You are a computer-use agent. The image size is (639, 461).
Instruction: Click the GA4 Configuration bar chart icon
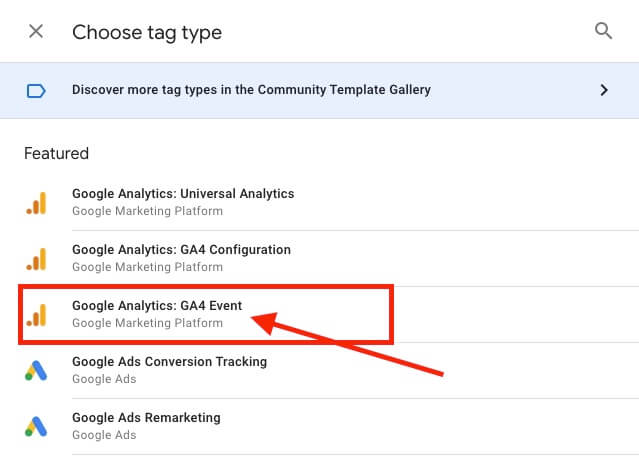pyautogui.click(x=36, y=259)
